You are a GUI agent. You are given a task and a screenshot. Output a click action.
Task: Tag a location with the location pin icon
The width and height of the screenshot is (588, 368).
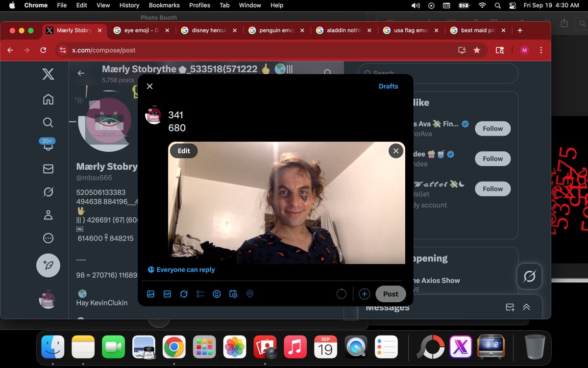click(x=249, y=293)
